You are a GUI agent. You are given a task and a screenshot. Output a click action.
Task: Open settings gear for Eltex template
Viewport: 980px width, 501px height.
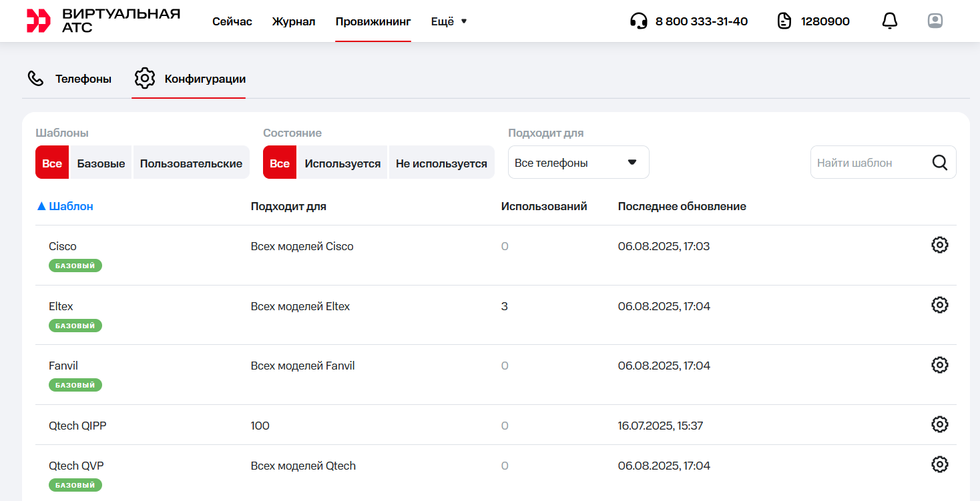coord(939,305)
